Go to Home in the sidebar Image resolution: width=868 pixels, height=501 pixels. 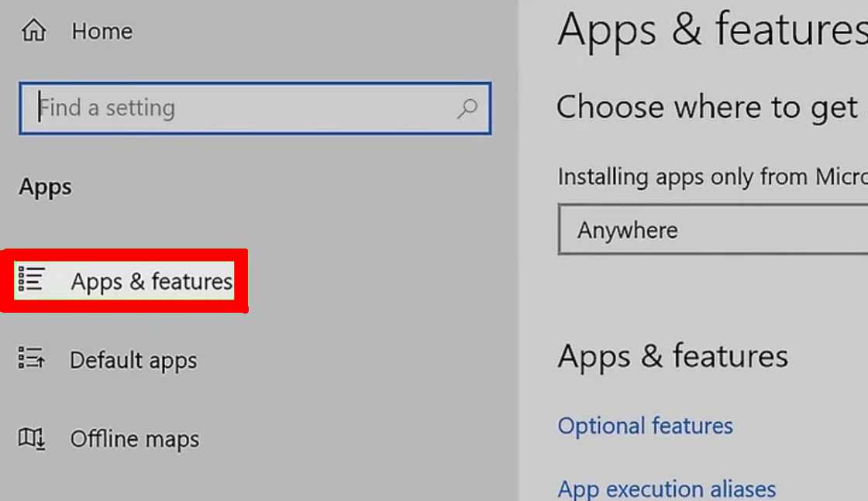coord(102,32)
